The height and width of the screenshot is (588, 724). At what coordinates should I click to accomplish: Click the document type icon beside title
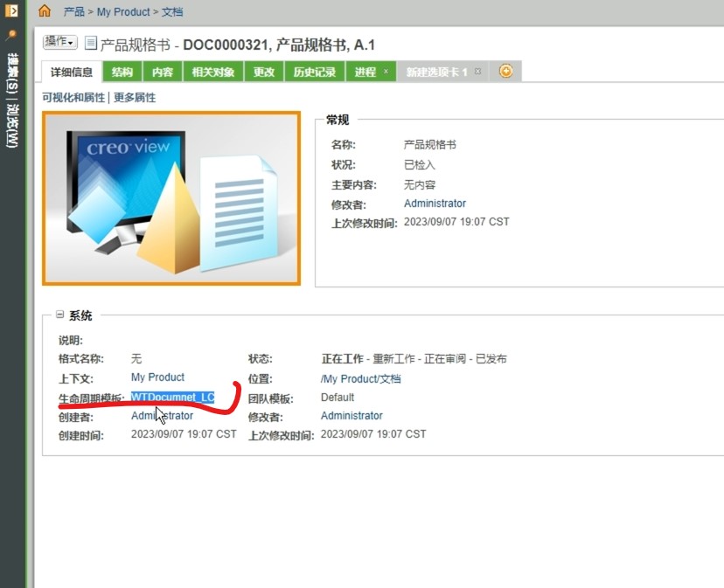[91, 44]
